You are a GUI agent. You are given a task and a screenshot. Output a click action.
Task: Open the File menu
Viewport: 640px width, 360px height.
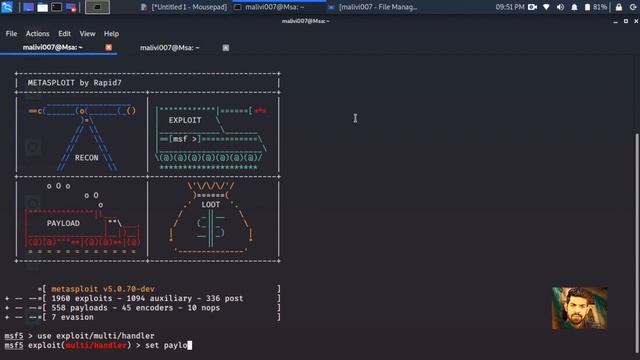[x=11, y=34]
